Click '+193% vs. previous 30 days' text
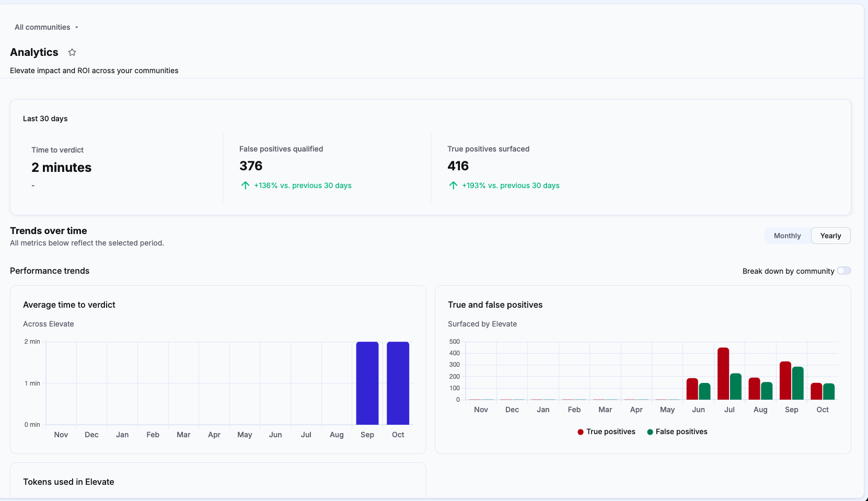Screen dimensions: 868x501 [x=511, y=185]
